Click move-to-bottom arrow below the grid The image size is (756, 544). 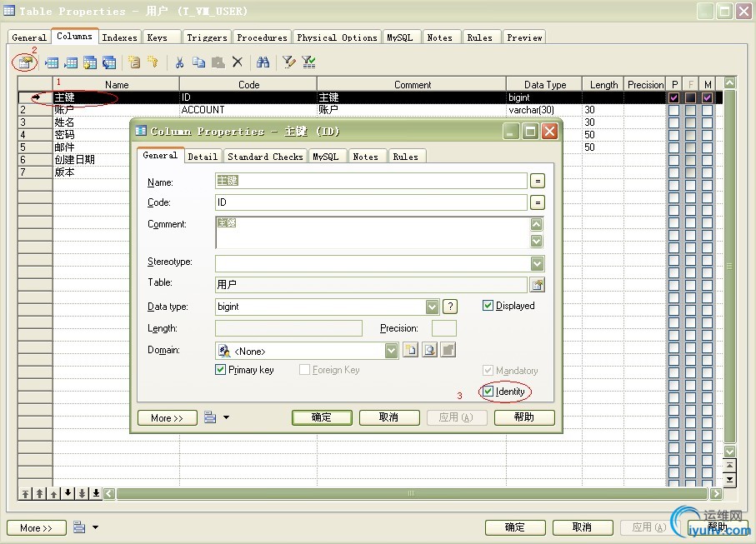(x=96, y=493)
